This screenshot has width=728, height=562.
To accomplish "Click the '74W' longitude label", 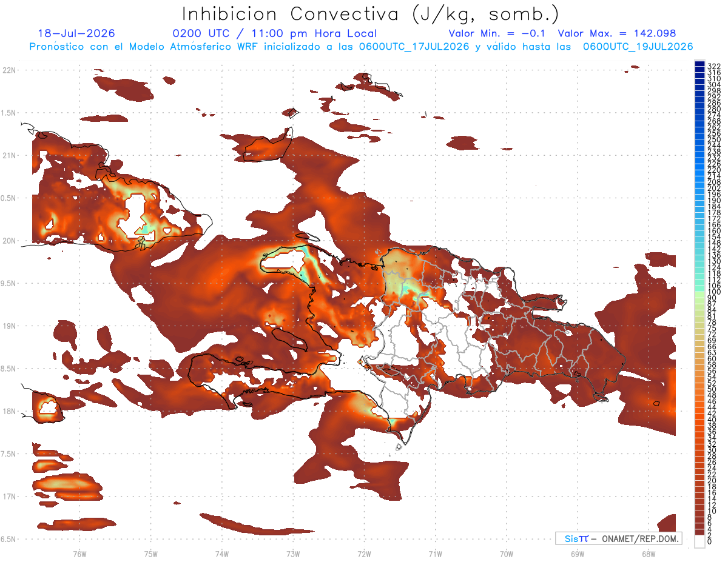I will [x=222, y=554].
